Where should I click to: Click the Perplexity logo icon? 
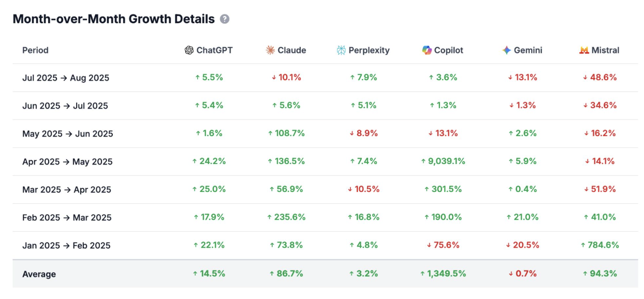tap(341, 50)
